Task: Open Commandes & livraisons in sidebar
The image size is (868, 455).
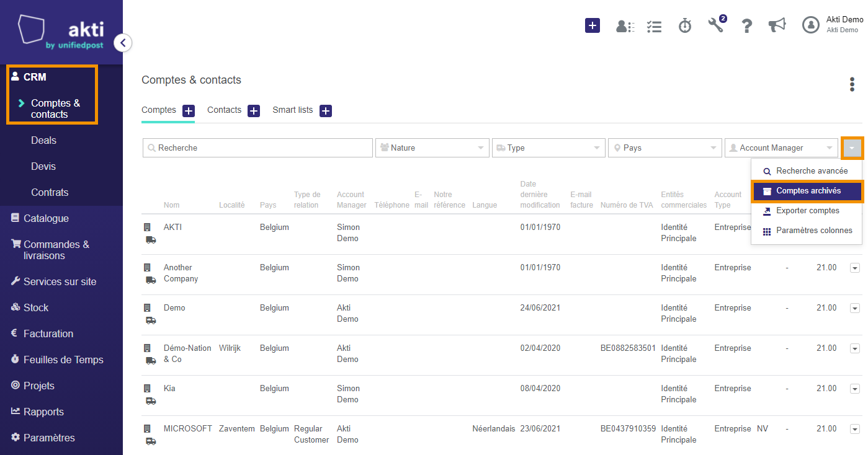Action: coord(56,250)
